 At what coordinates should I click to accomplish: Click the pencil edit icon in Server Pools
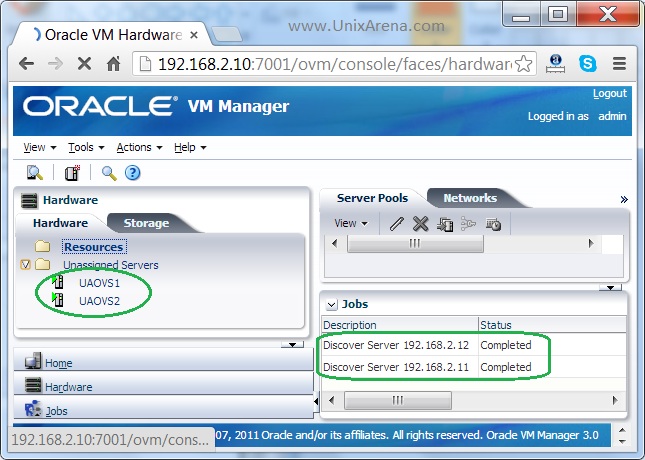click(397, 224)
